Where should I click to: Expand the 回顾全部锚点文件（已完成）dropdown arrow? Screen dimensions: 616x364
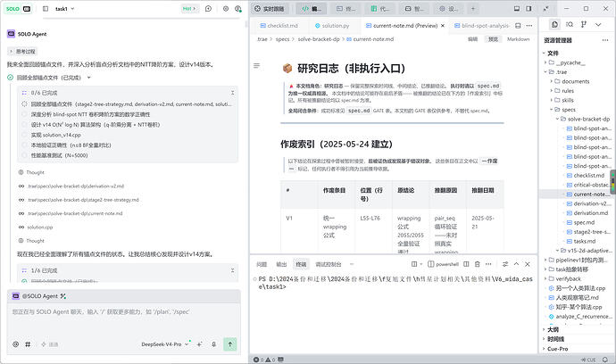(x=88, y=78)
